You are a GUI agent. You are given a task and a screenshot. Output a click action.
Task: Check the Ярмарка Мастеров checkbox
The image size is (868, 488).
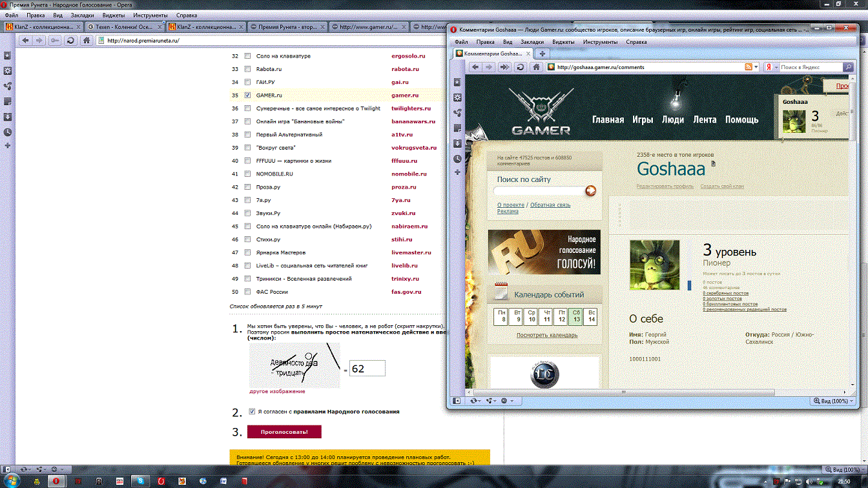(x=247, y=253)
